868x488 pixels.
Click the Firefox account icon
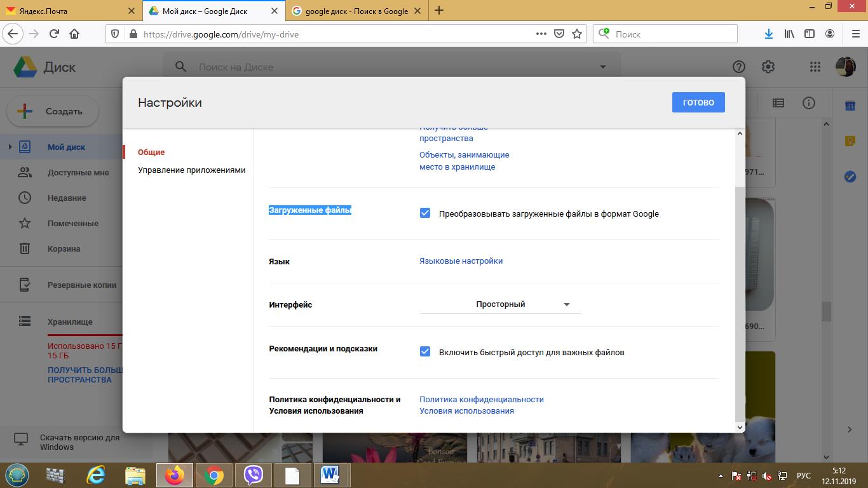click(x=830, y=34)
